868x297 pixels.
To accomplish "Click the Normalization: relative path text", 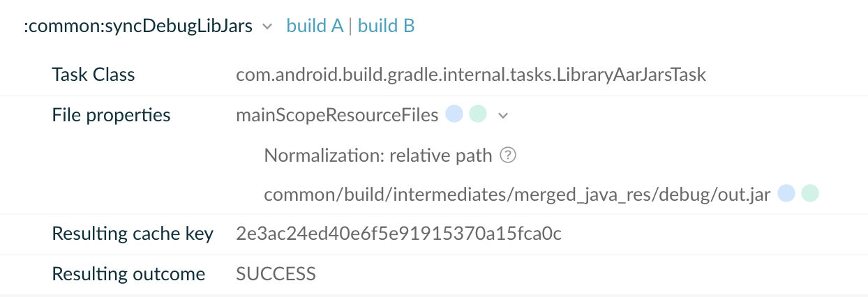I will point(378,155).
